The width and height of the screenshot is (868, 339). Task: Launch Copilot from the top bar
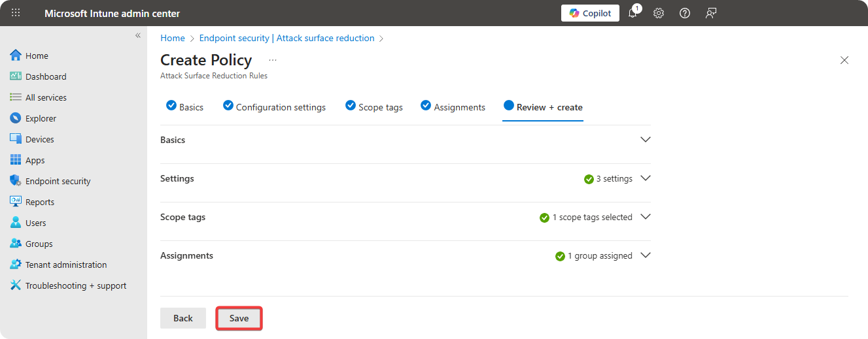[x=590, y=13]
